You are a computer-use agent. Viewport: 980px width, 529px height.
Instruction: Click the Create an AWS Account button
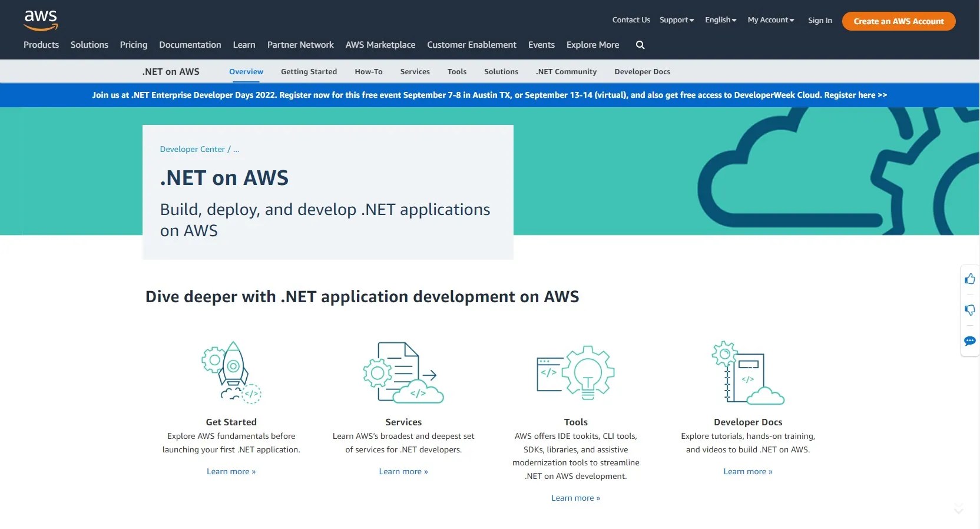(x=899, y=21)
